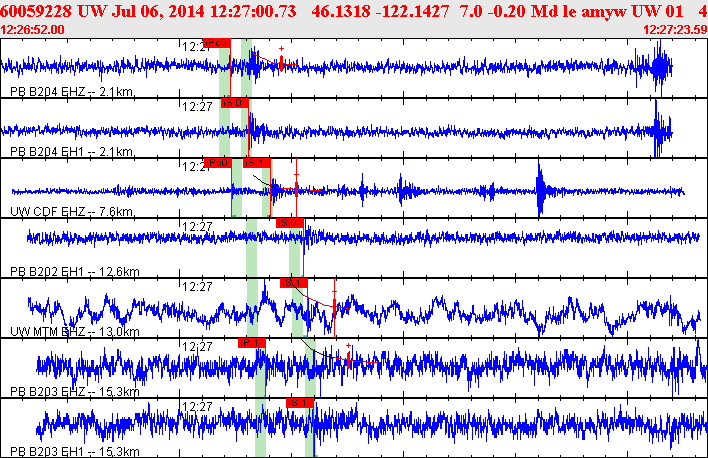Click the late burst at end of B204 EHZ
This screenshot has height=458, width=708.
tap(659, 68)
